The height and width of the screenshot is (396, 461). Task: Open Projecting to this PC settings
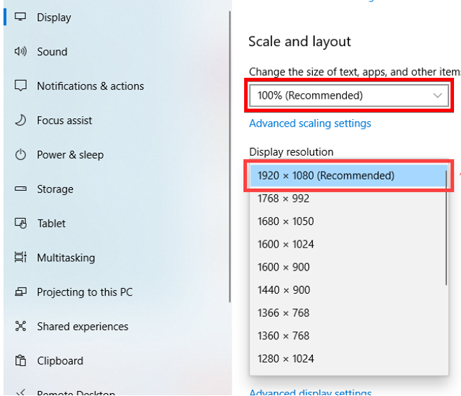point(85,292)
